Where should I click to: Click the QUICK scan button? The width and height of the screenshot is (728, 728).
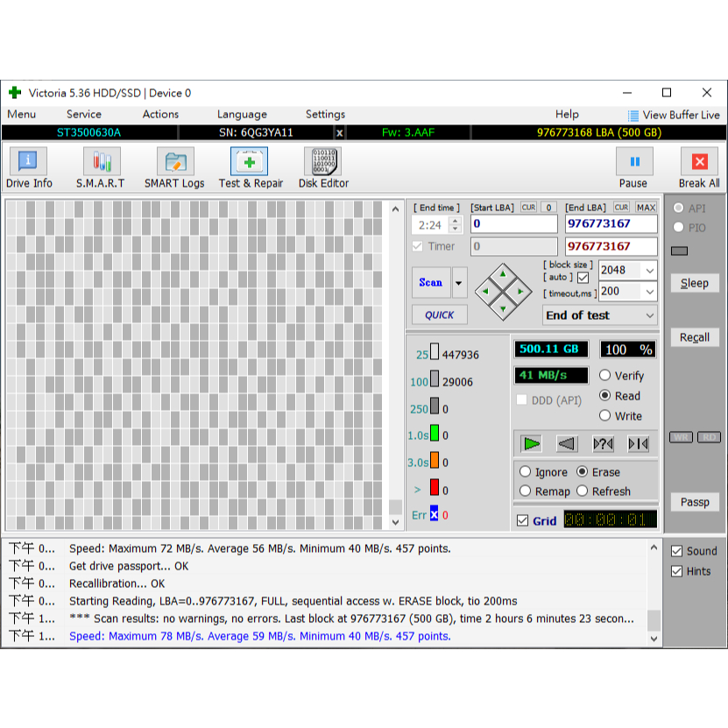[440, 315]
